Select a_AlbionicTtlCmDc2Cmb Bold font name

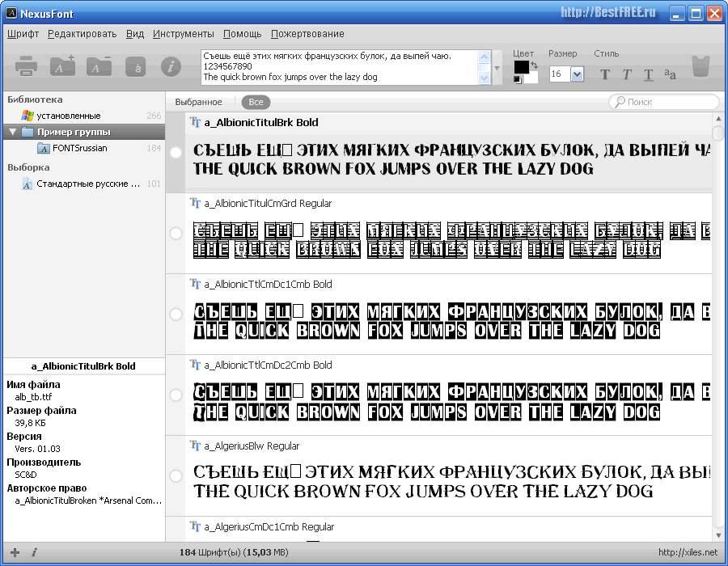[268, 365]
